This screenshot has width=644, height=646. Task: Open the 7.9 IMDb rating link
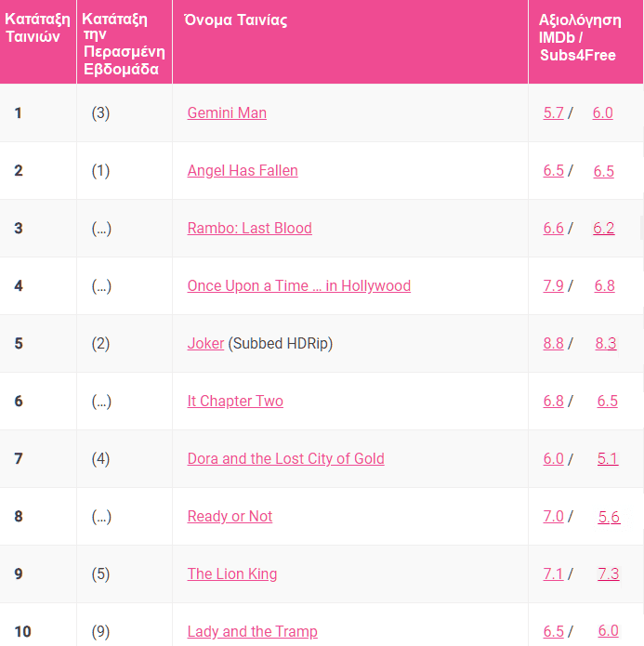pos(553,285)
